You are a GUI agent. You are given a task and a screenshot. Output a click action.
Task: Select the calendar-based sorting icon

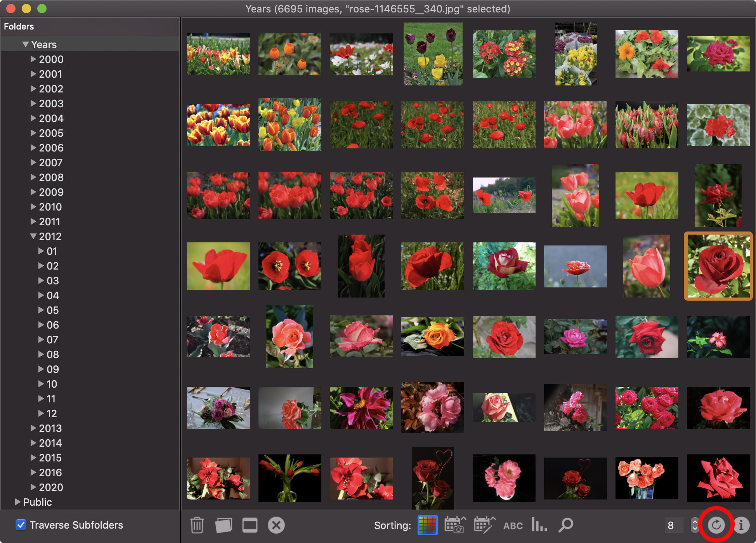click(455, 525)
